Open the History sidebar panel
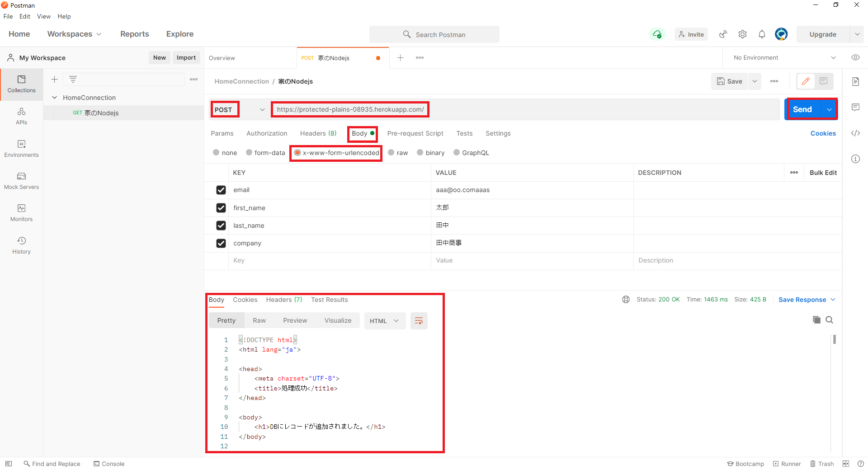The height and width of the screenshot is (470, 868). pyautogui.click(x=21, y=244)
